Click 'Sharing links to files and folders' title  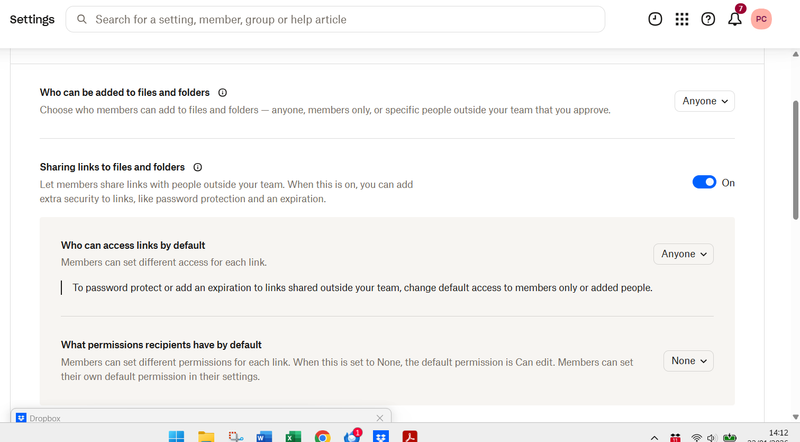(112, 167)
